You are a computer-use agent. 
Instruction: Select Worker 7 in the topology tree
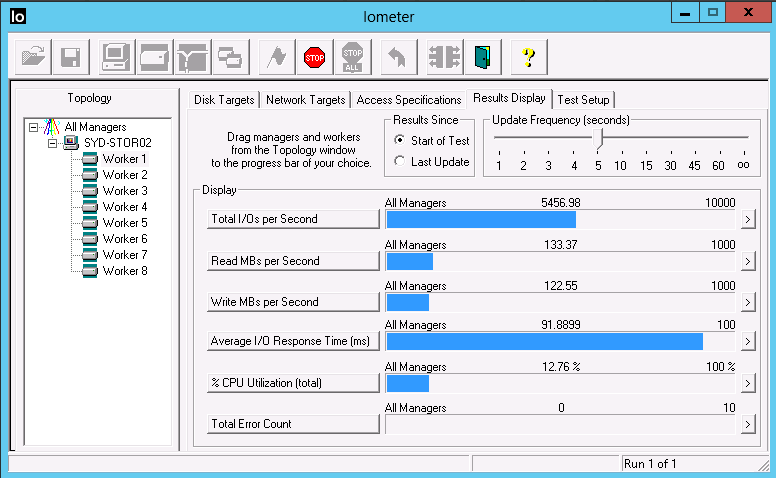125,255
